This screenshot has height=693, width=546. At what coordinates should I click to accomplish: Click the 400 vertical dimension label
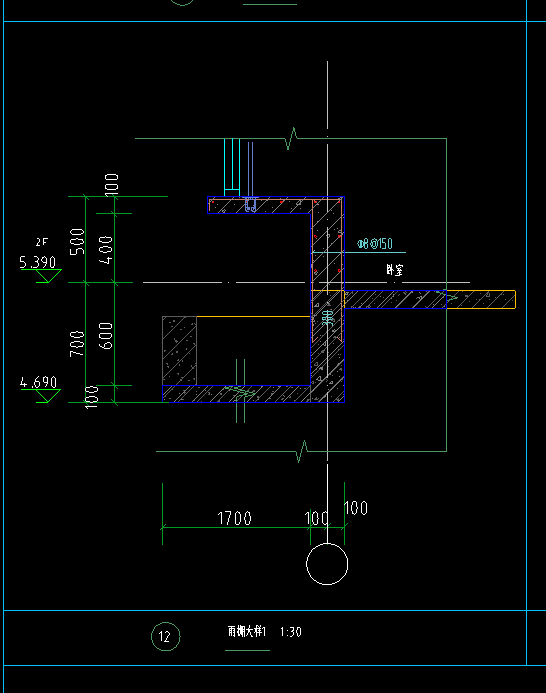pos(106,250)
